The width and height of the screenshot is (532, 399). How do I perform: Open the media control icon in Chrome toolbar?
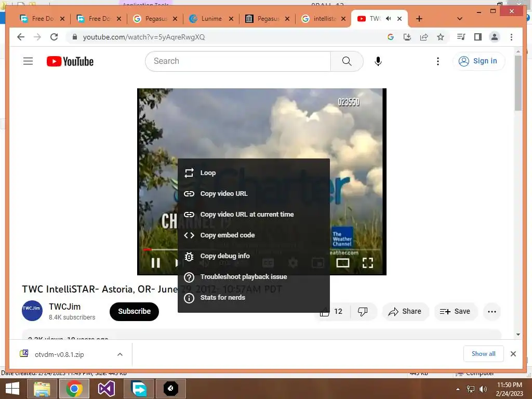coord(461,37)
